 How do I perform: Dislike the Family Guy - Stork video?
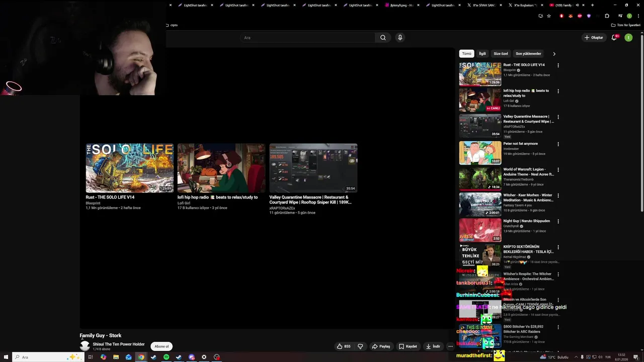360,346
